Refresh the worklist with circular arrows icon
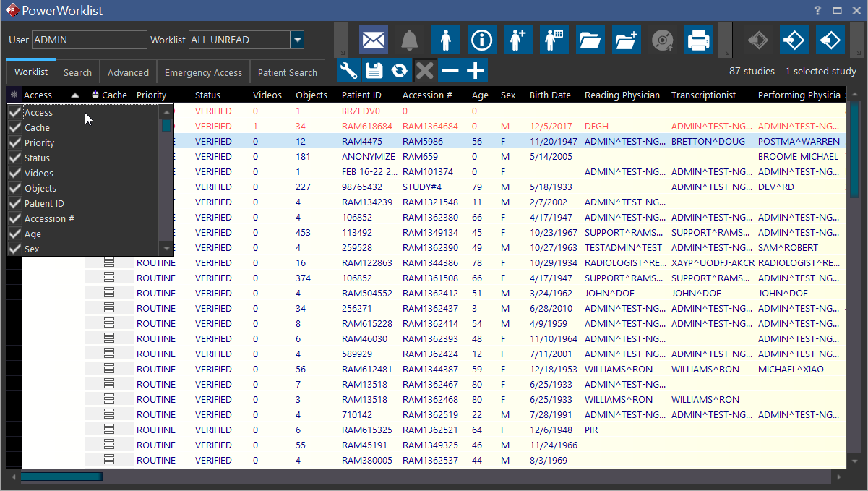 pyautogui.click(x=398, y=70)
